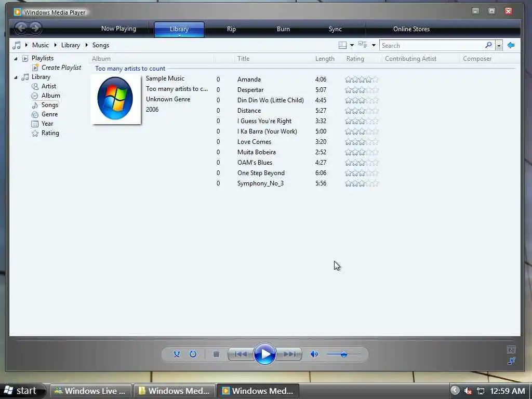This screenshot has width=532, height=399.
Task: Select Rating view in the tree
Action: point(50,133)
